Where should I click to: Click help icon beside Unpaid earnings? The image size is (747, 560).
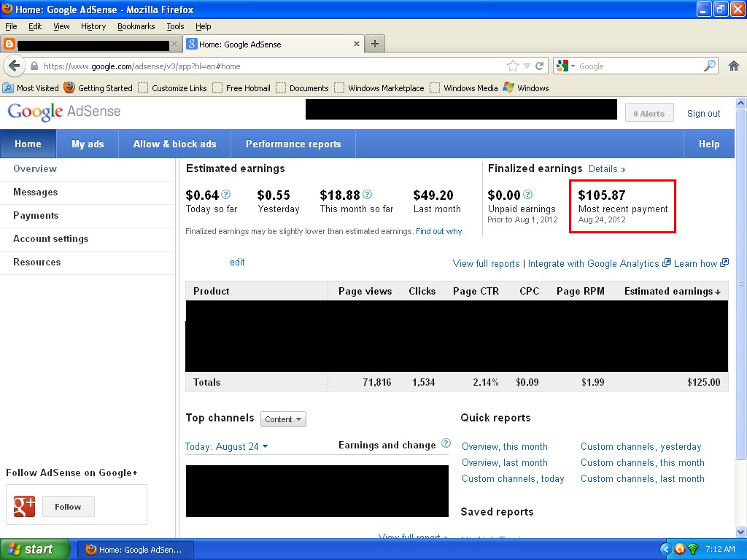pos(528,194)
